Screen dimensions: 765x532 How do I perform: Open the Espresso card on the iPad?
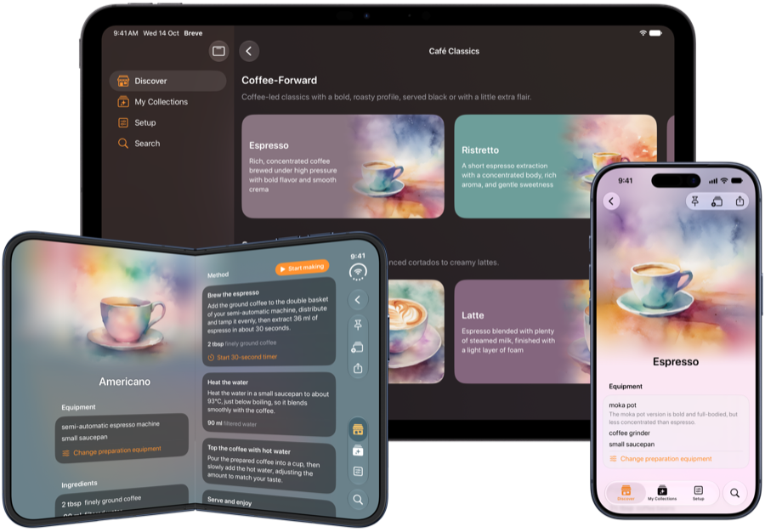tap(343, 167)
